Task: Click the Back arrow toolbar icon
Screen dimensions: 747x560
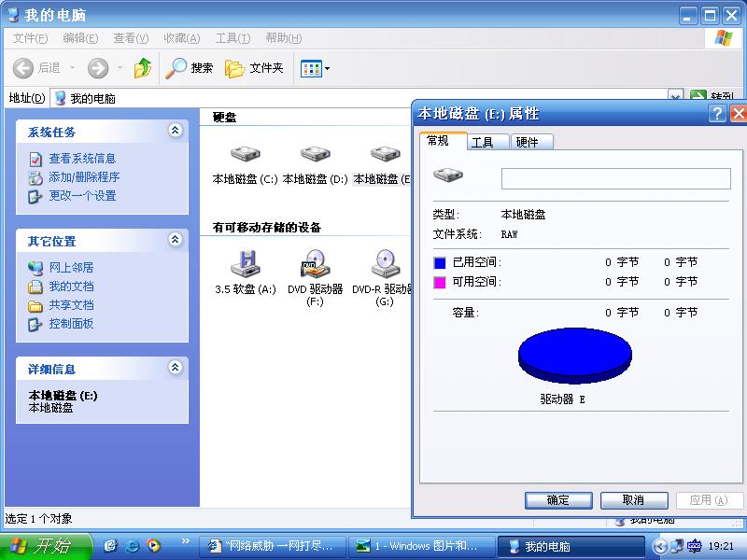Action: pyautogui.click(x=22, y=68)
